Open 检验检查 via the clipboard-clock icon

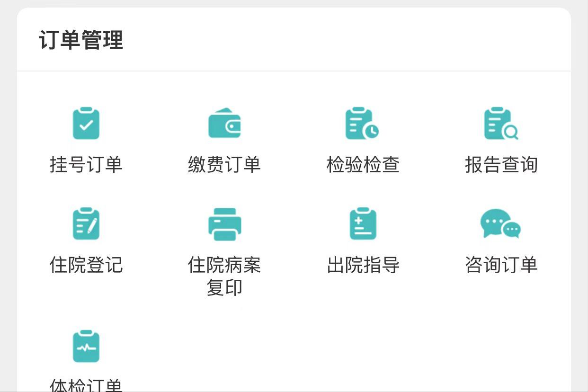(362, 123)
